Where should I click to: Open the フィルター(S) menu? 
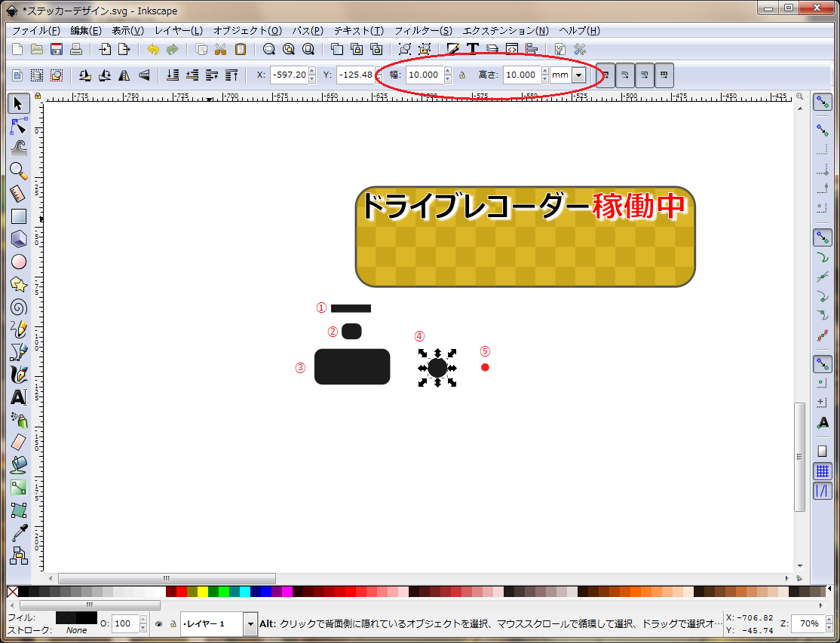pos(423,31)
